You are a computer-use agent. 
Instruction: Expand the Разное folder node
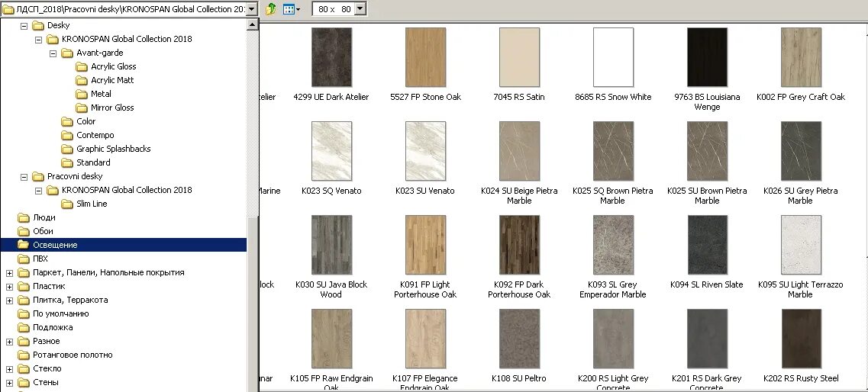tap(9, 342)
